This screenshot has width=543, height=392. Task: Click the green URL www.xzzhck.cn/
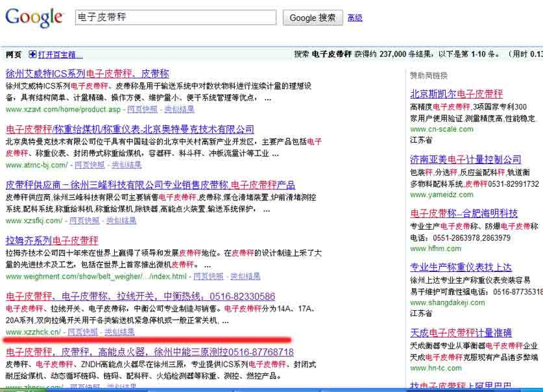[x=33, y=332]
